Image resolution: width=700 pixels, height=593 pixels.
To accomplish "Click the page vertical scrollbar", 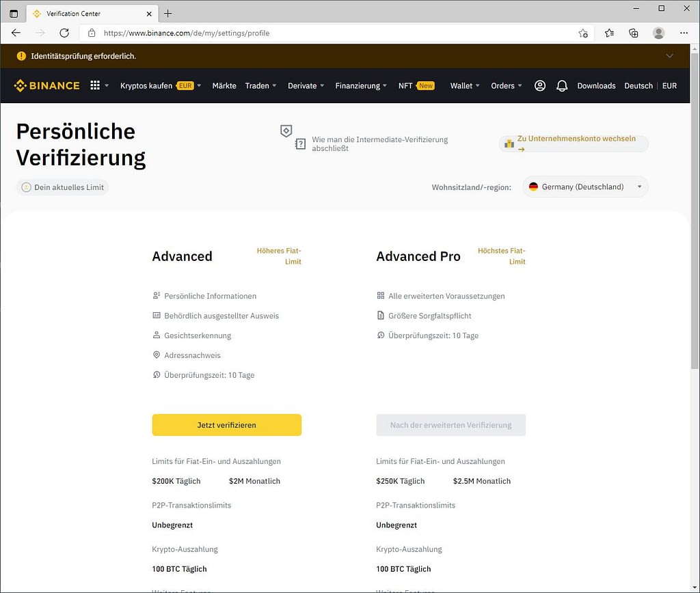I will [x=695, y=210].
